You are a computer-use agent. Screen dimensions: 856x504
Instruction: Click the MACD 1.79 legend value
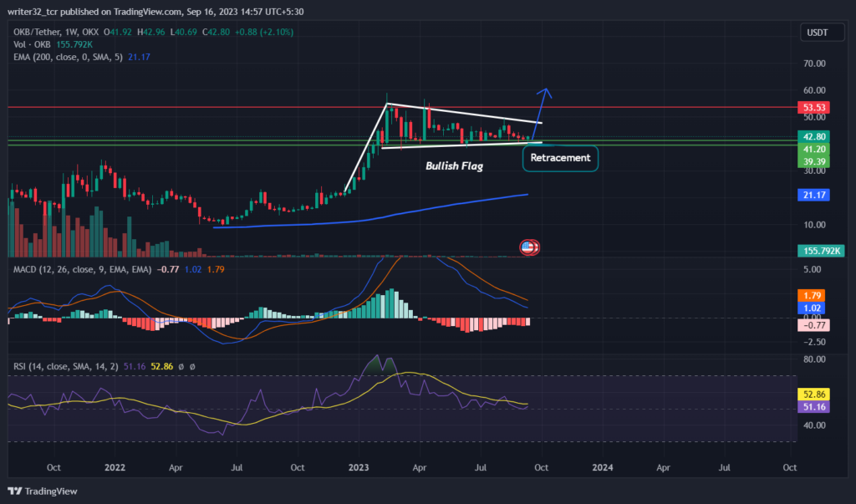pyautogui.click(x=216, y=269)
